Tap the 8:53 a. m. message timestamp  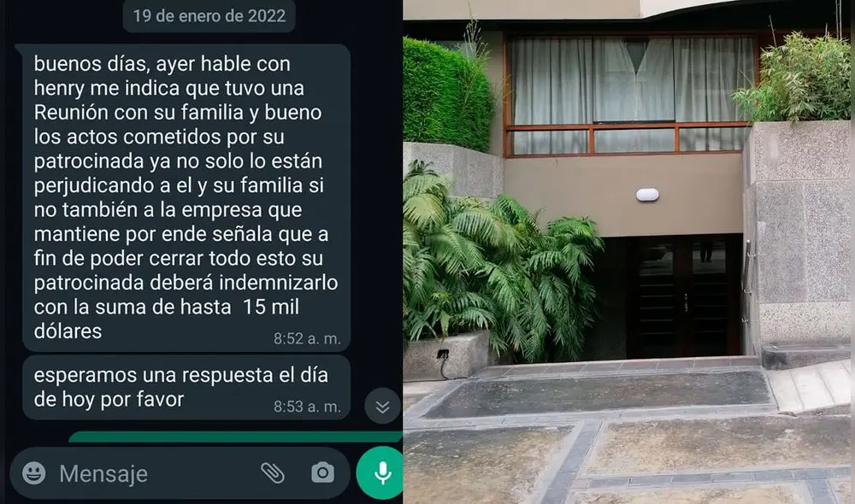tap(307, 407)
